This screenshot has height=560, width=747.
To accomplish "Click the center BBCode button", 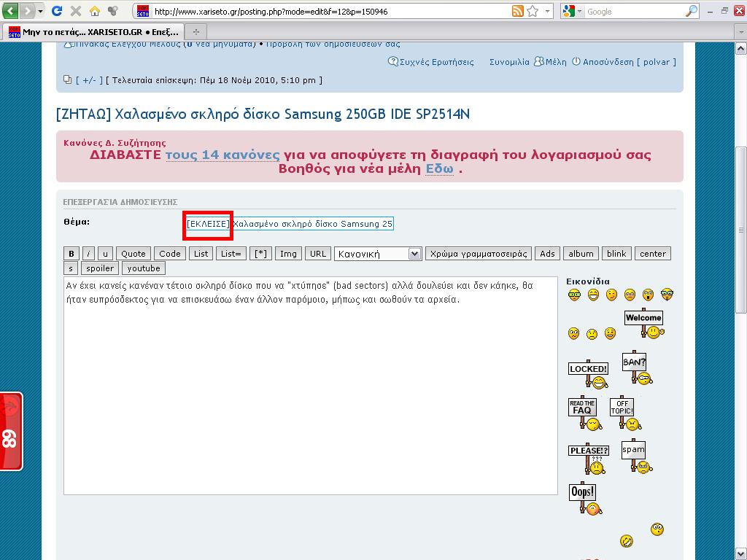I will tap(653, 254).
